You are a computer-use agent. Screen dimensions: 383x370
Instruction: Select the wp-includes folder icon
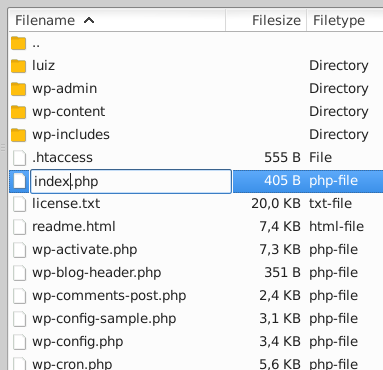(x=18, y=135)
